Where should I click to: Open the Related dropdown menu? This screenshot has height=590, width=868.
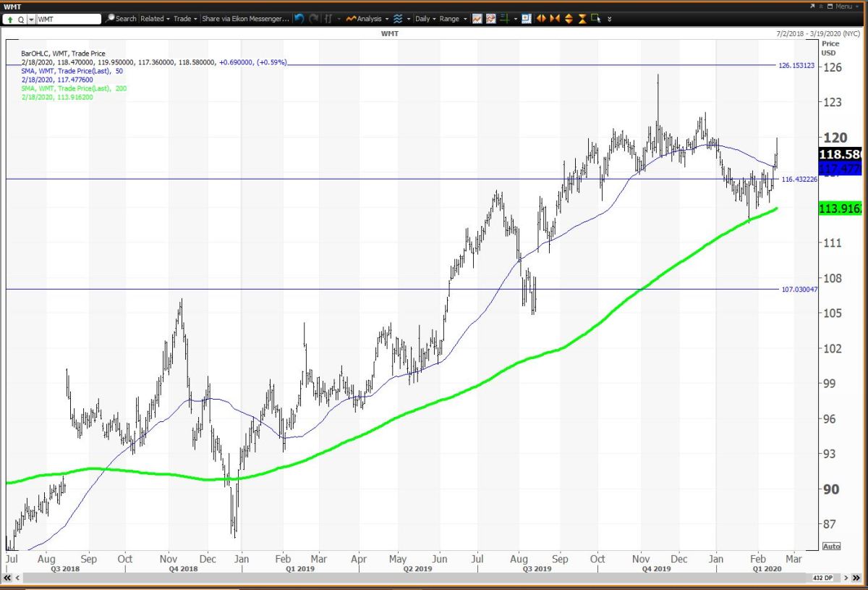click(155, 18)
